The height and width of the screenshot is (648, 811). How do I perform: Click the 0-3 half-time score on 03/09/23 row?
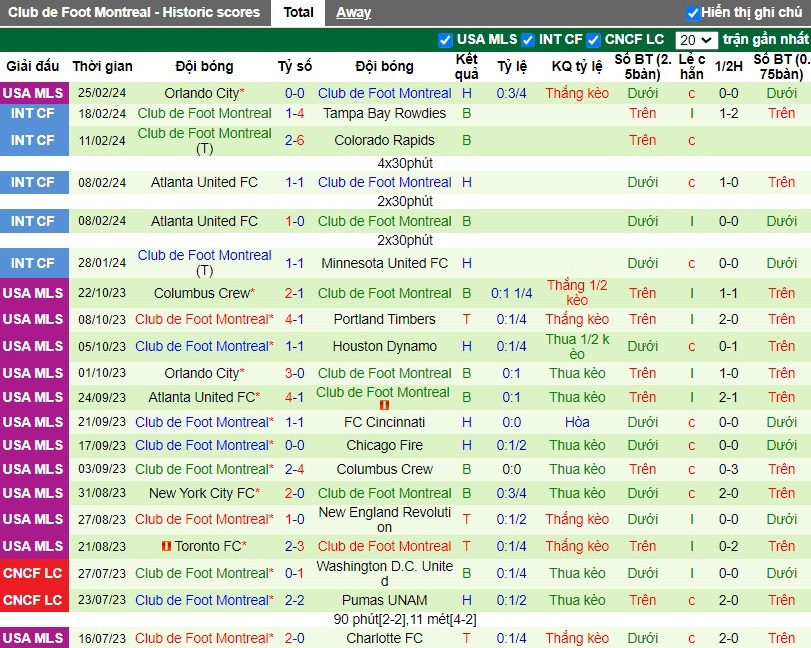pyautogui.click(x=728, y=469)
